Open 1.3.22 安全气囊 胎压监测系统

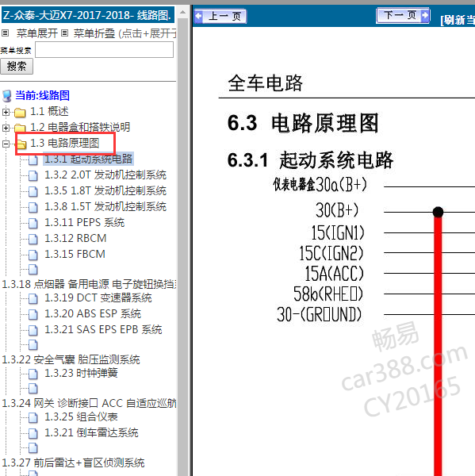[71, 359]
